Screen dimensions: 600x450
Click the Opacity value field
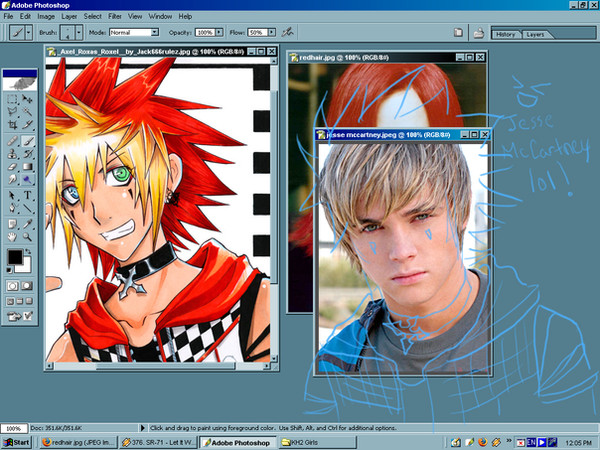(205, 33)
